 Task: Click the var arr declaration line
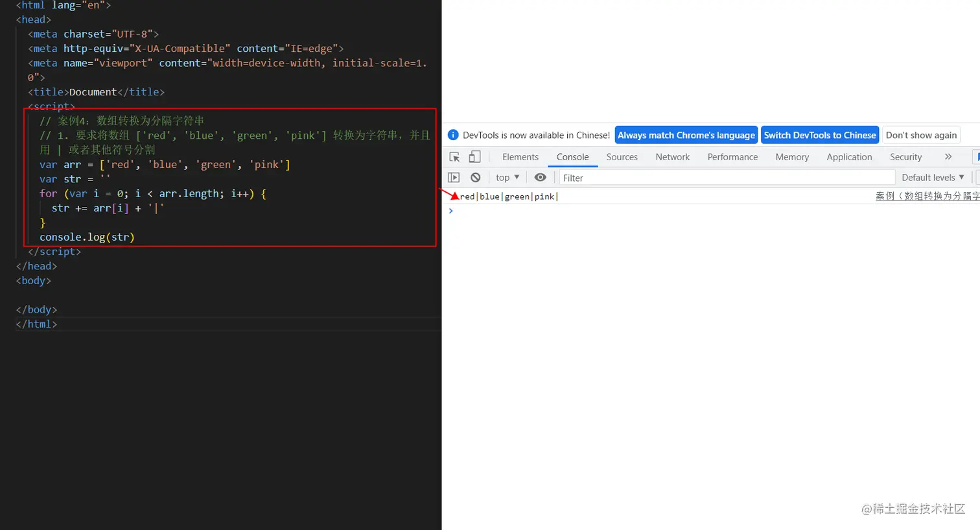click(x=165, y=164)
